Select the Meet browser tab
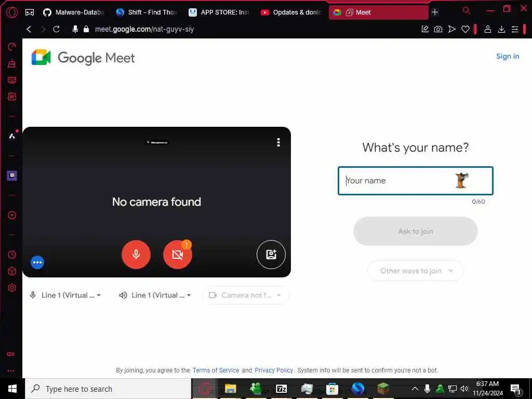Image resolution: width=532 pixels, height=399 pixels. [x=378, y=12]
